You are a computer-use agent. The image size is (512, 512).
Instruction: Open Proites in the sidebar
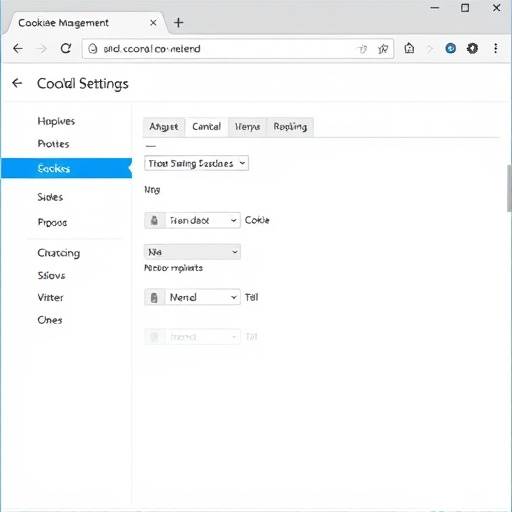[x=53, y=144]
